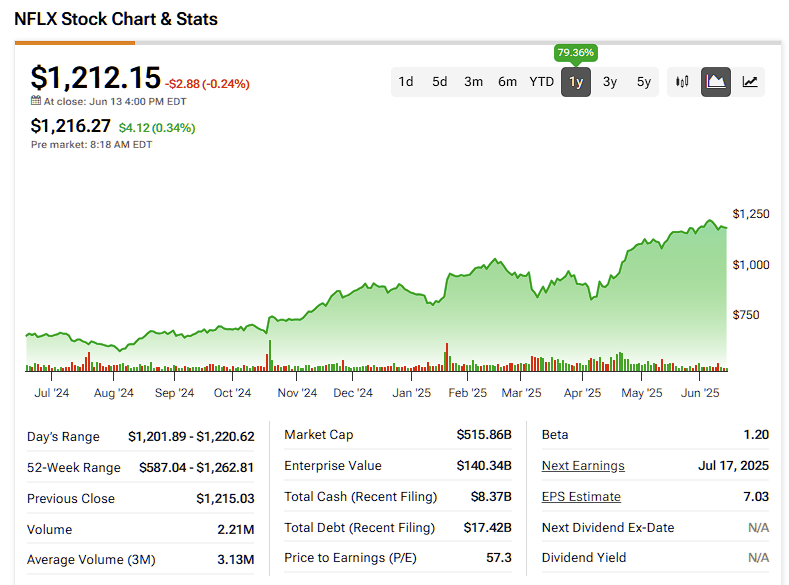Click the Total Cash value $8.37B
This screenshot has height=585, width=789.
click(x=491, y=496)
